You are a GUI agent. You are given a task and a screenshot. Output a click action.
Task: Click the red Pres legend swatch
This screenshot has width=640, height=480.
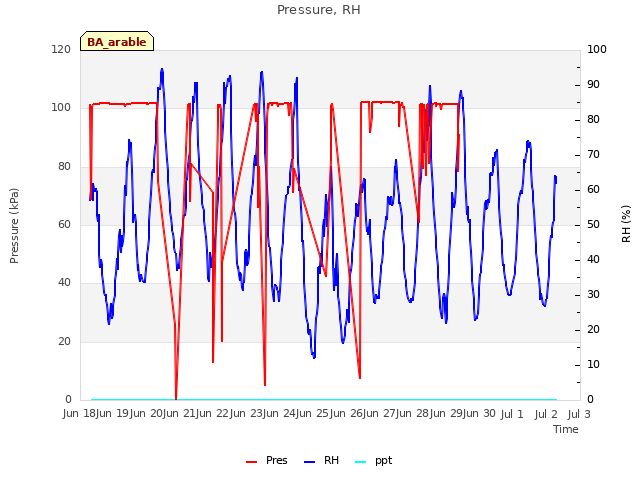(251, 462)
